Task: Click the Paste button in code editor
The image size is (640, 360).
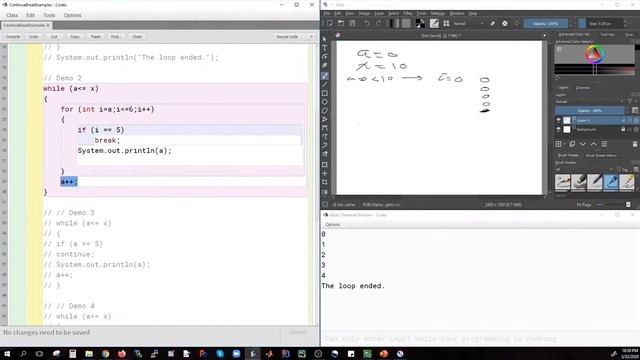Action: [96, 36]
